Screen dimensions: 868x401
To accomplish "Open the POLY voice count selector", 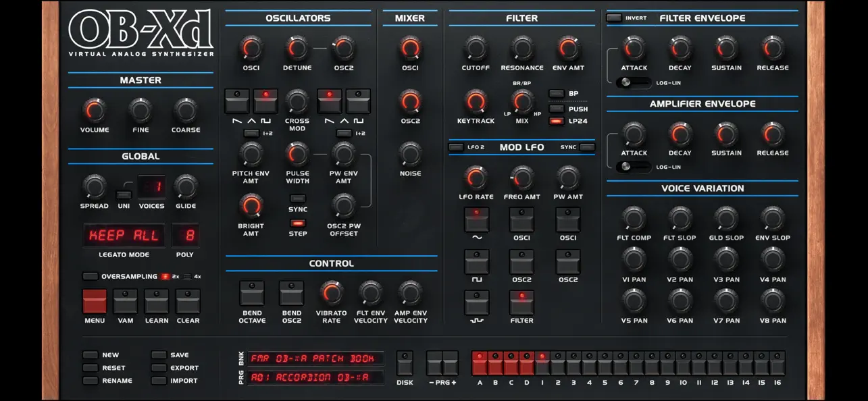I will (x=185, y=236).
